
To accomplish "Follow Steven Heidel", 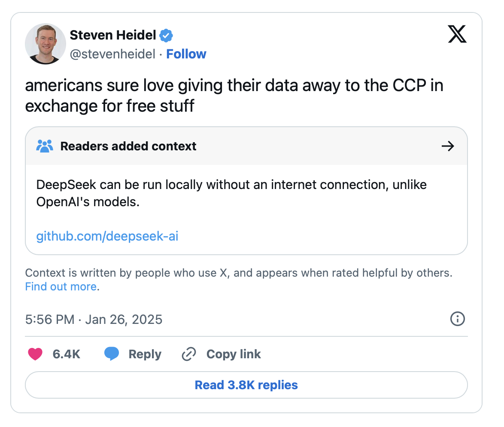I will pos(186,54).
